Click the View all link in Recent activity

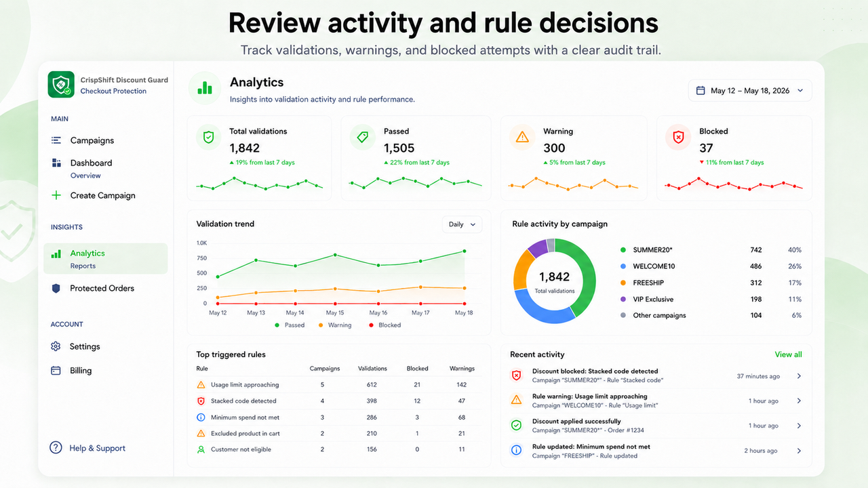788,354
